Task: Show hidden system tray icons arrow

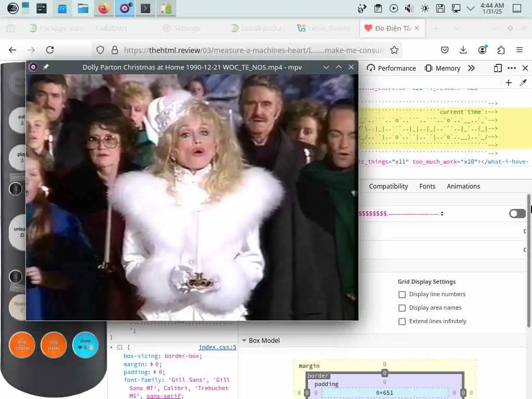Action: point(471,8)
